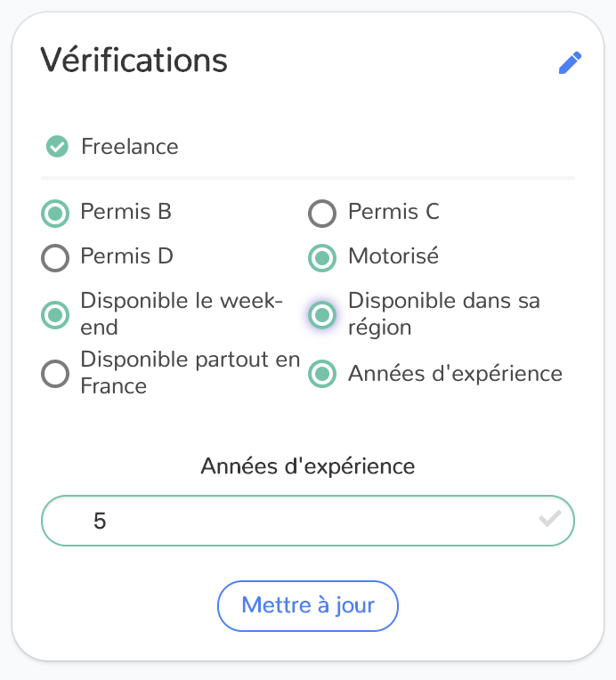The width and height of the screenshot is (616, 680).
Task: Click the green Freelance checkmark icon
Action: 57,146
